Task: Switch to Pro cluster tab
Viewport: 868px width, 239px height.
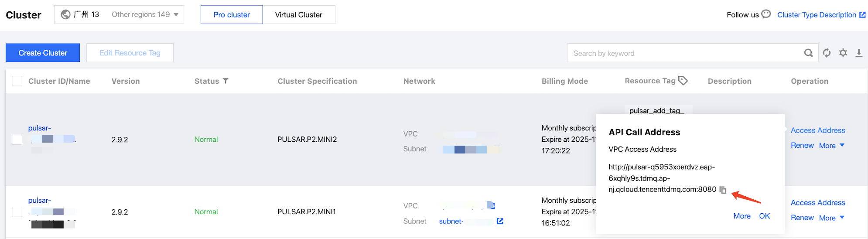Action: coord(232,15)
